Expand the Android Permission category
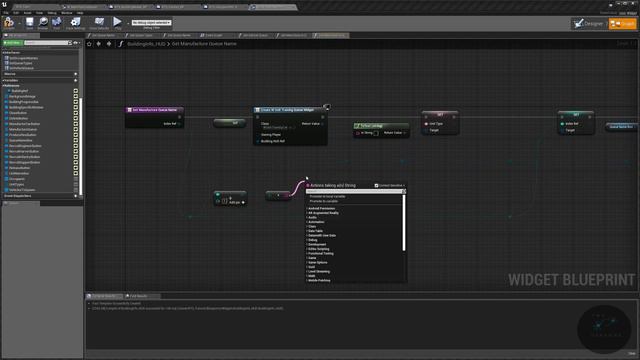Screen dimensions: 640x360 coord(321,208)
